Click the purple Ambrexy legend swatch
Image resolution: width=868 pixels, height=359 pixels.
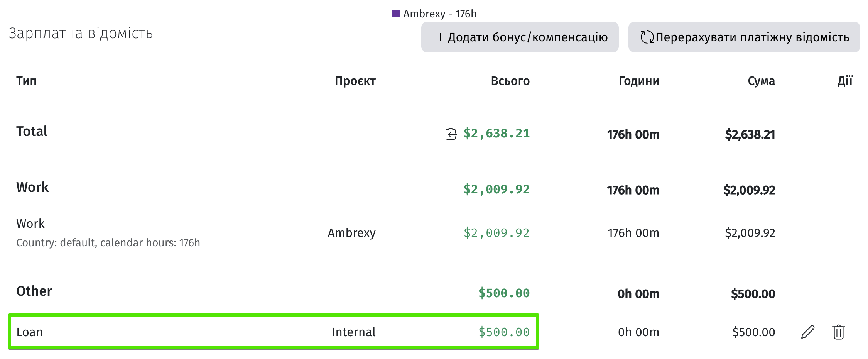[x=395, y=14]
